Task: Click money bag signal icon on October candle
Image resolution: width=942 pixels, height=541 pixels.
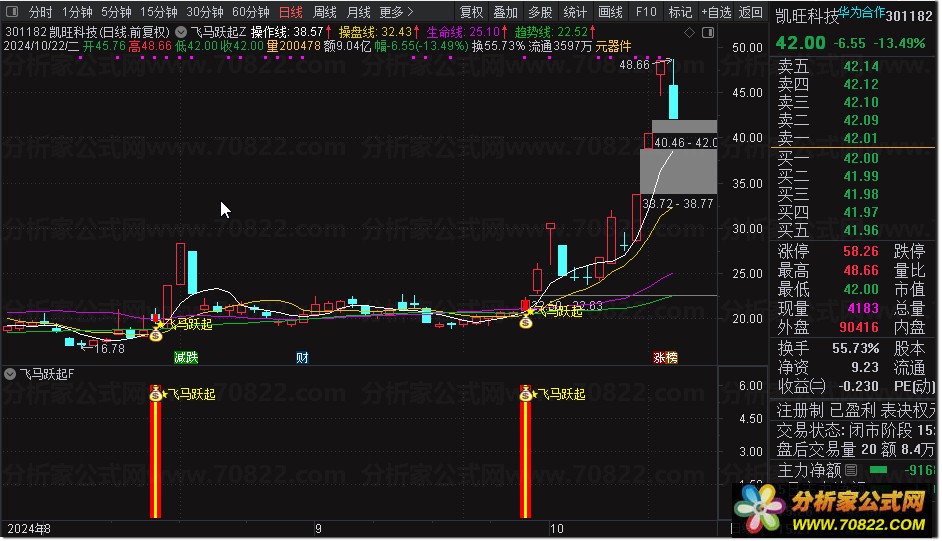Action: [526, 322]
